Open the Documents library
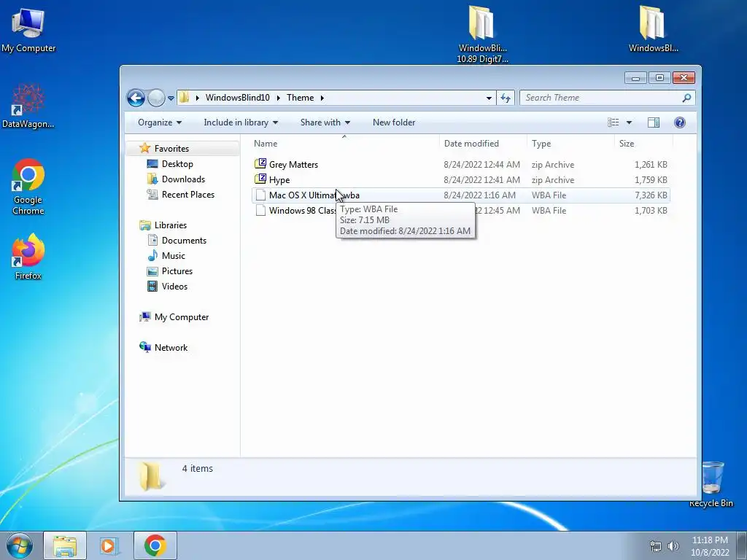The image size is (747, 560). [184, 241]
